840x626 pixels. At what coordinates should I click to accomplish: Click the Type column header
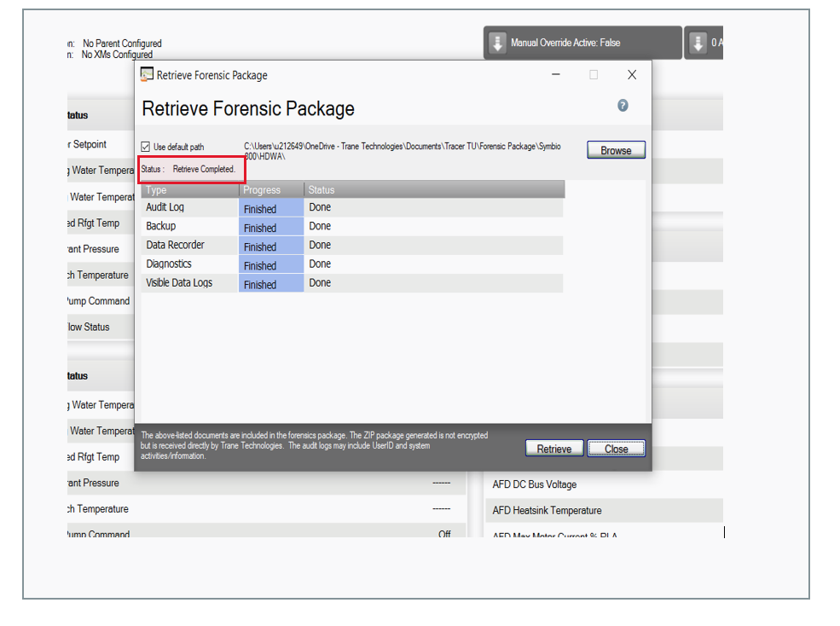pos(189,189)
